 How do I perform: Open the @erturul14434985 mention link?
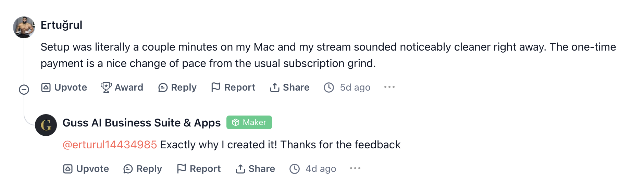pyautogui.click(x=110, y=145)
